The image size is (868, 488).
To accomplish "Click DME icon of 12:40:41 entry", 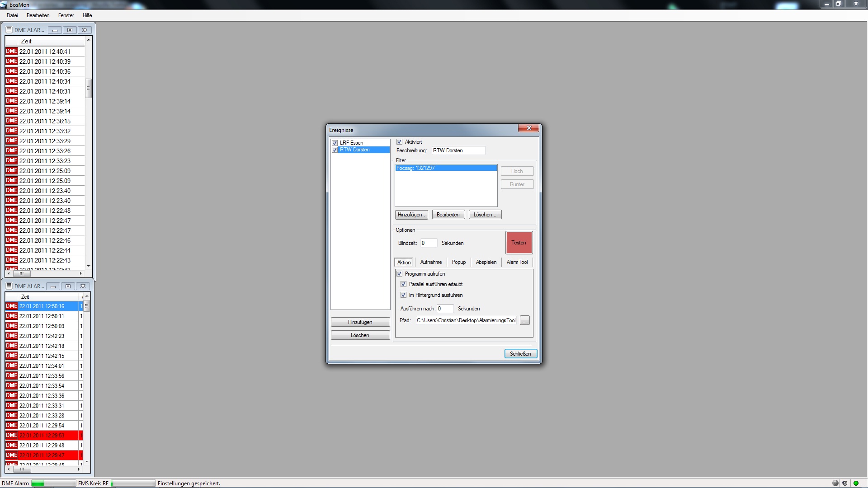I will (11, 51).
